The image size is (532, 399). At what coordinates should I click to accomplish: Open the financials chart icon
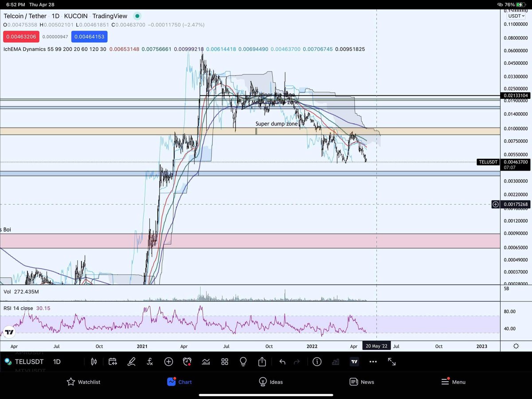click(x=206, y=362)
